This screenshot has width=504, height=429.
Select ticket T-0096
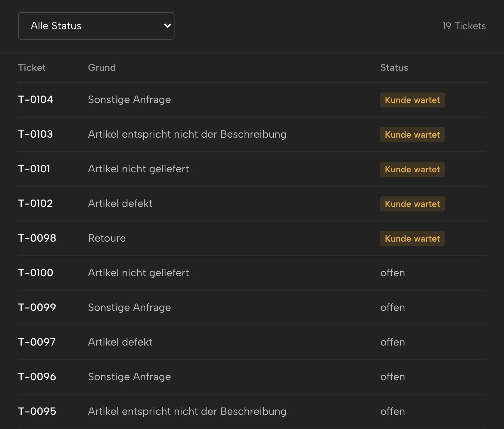(37, 377)
